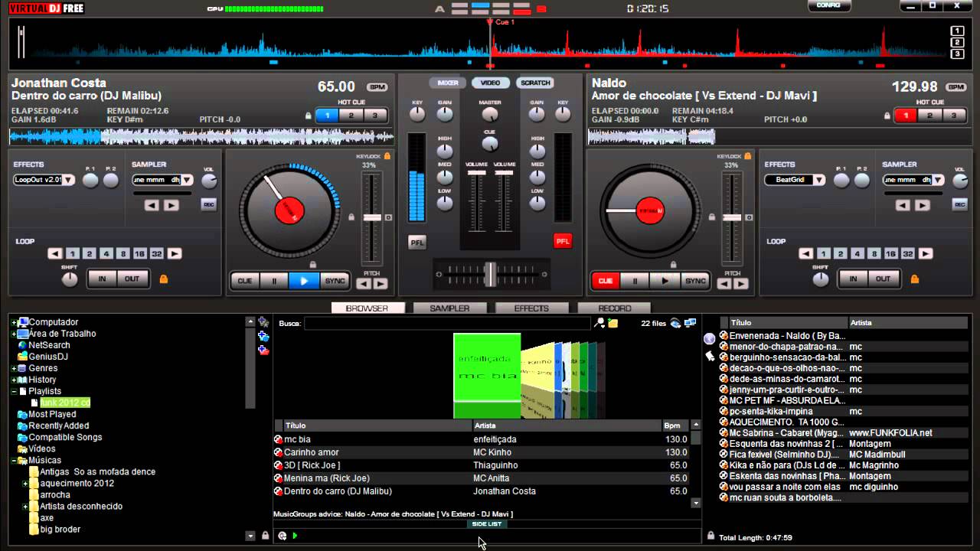
Task: Click loop IN on the left deck
Action: point(102,279)
